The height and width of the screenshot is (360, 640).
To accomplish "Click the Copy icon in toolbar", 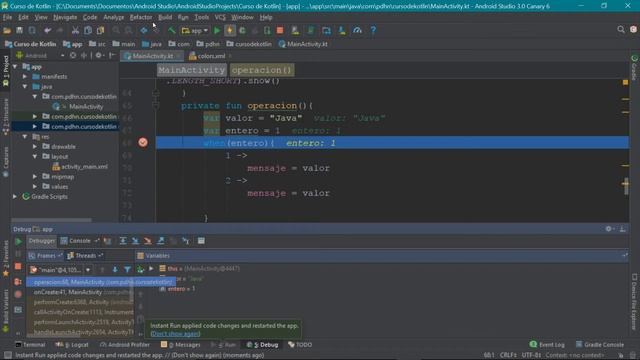I will (88, 30).
